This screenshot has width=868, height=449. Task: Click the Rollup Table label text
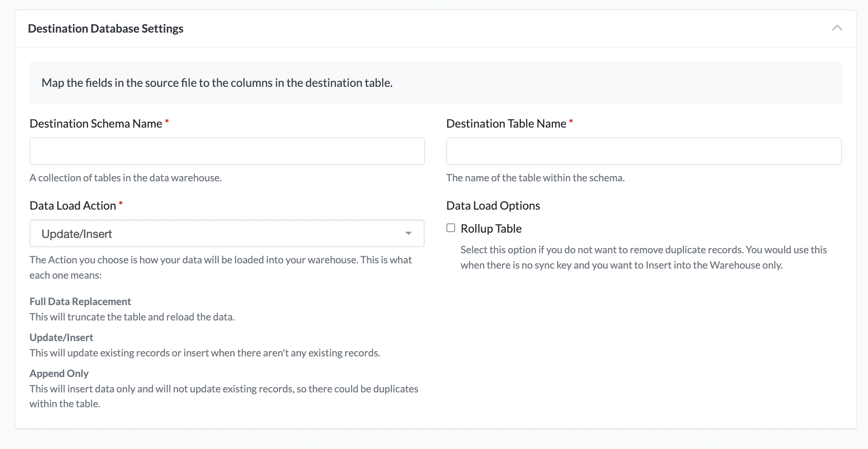point(491,229)
